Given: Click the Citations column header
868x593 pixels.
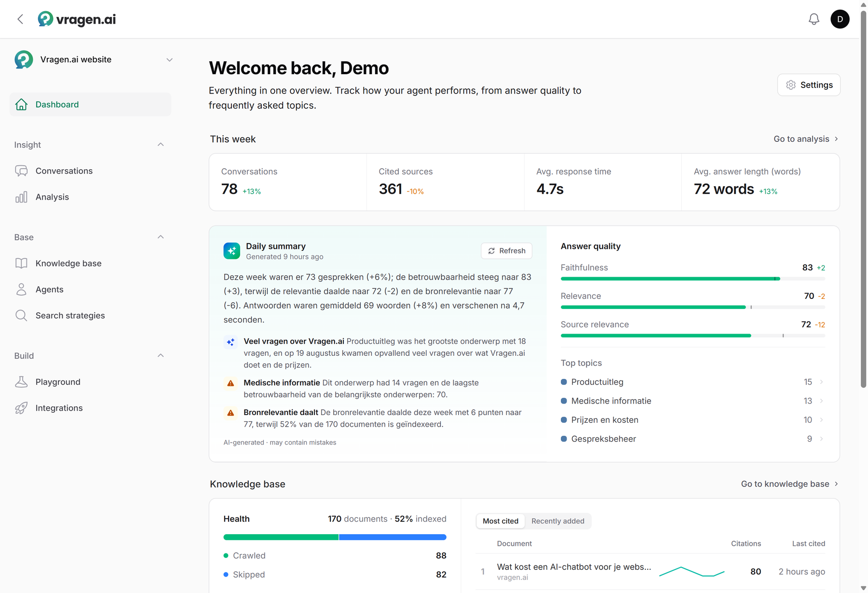Looking at the screenshot, I should click(x=746, y=544).
